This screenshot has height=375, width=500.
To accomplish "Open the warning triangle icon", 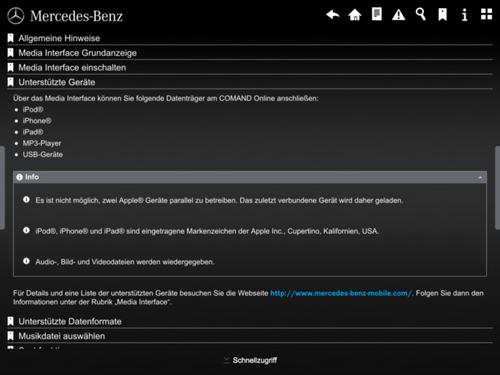I will pyautogui.click(x=398, y=15).
